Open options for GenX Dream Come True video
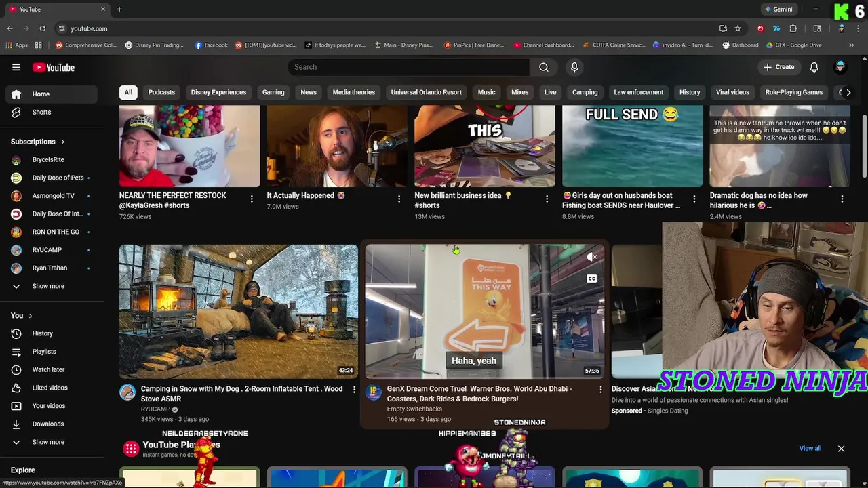 (x=600, y=389)
